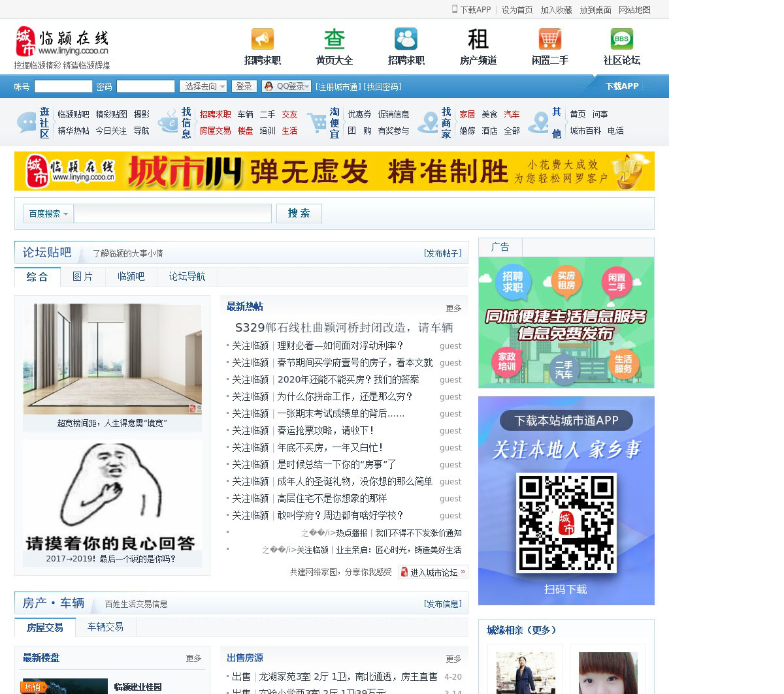Image resolution: width=784 pixels, height=694 pixels.
Task: Select the 车辆交易 tab
Action: coord(105,627)
